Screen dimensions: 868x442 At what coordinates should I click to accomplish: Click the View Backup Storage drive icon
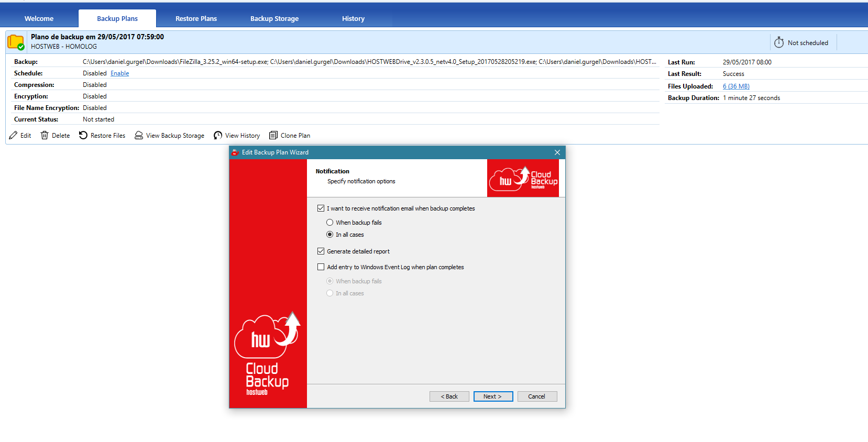coord(139,135)
